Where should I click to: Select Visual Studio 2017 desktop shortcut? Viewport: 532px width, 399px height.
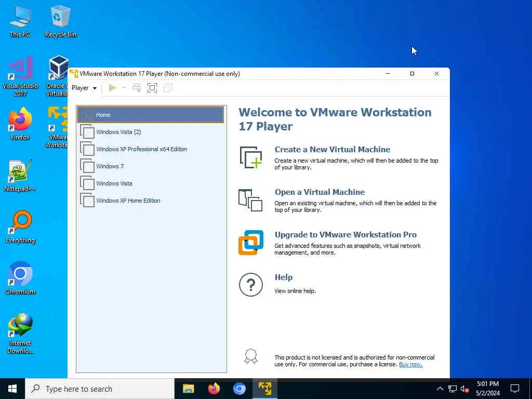tap(20, 77)
